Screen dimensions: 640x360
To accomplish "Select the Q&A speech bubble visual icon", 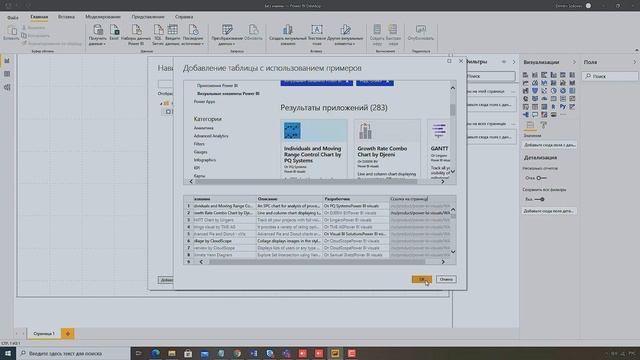I will click(x=535, y=115).
